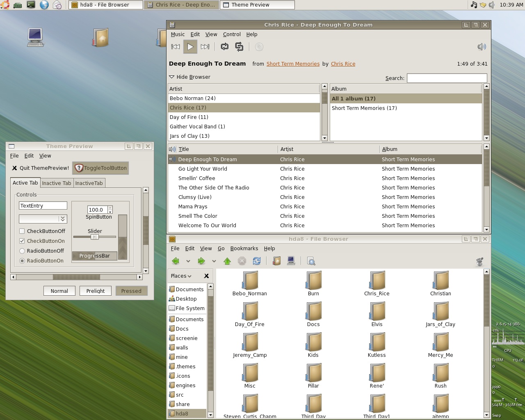Toggle shuffle mode in music player
Viewport: 525px width, 420px height.
(x=239, y=47)
